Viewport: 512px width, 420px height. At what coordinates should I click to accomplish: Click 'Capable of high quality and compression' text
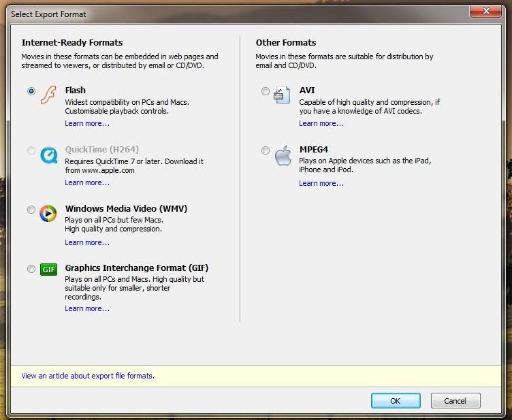pos(369,106)
